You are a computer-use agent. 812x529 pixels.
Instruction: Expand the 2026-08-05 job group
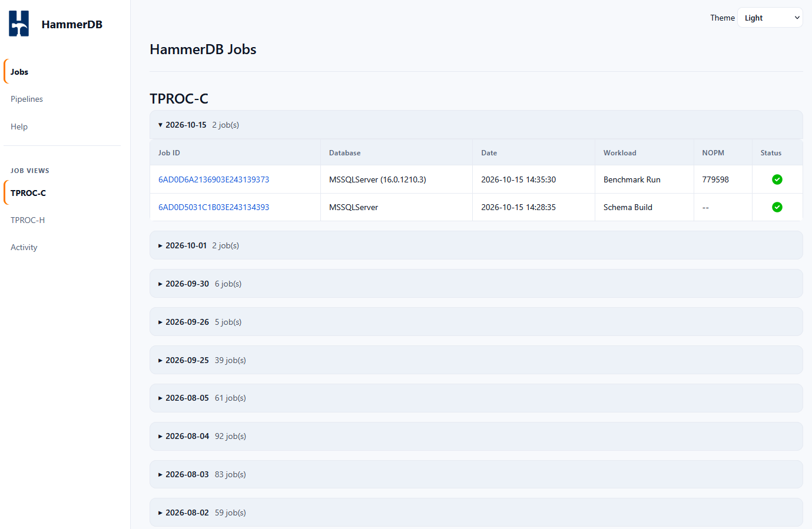pyautogui.click(x=476, y=398)
